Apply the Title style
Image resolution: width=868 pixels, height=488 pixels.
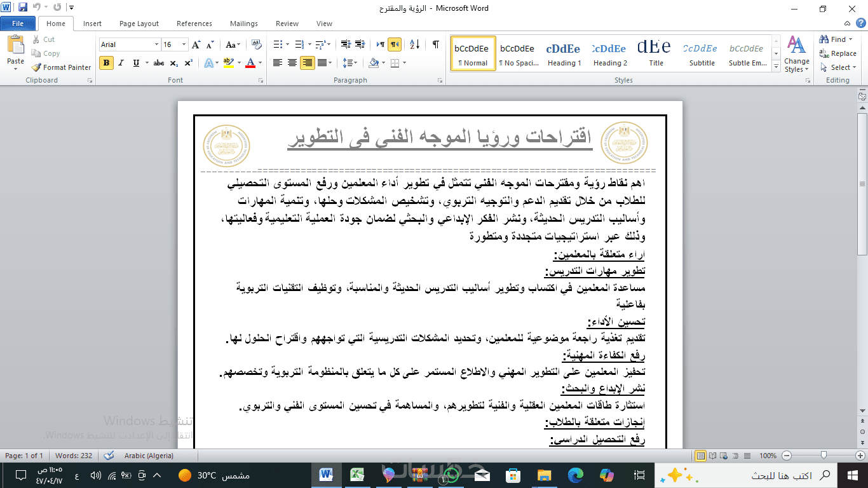coord(656,53)
